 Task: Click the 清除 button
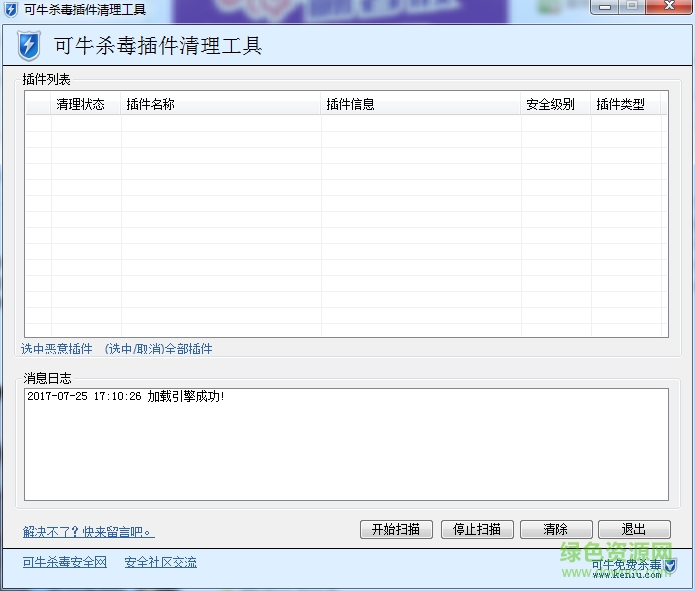coord(556,529)
